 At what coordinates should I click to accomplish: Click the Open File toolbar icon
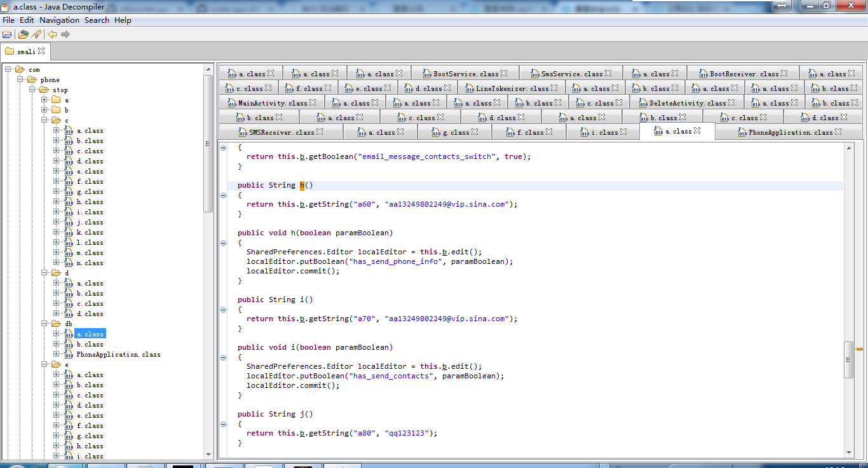(x=7, y=34)
